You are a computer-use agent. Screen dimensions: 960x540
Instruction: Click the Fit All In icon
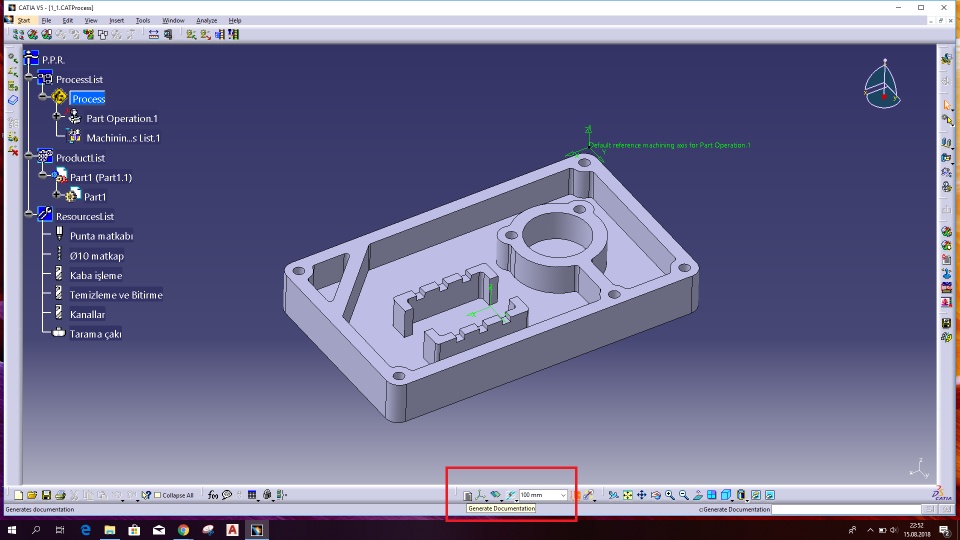click(628, 495)
